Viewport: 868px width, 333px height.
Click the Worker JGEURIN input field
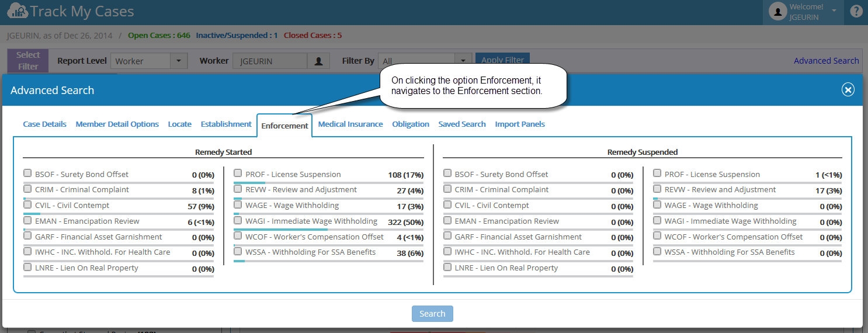click(x=270, y=61)
